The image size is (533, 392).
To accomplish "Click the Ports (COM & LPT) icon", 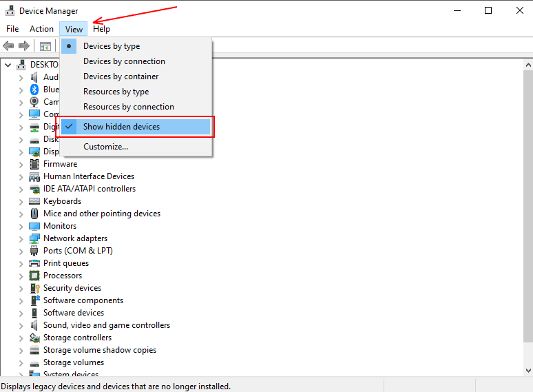I will [34, 251].
